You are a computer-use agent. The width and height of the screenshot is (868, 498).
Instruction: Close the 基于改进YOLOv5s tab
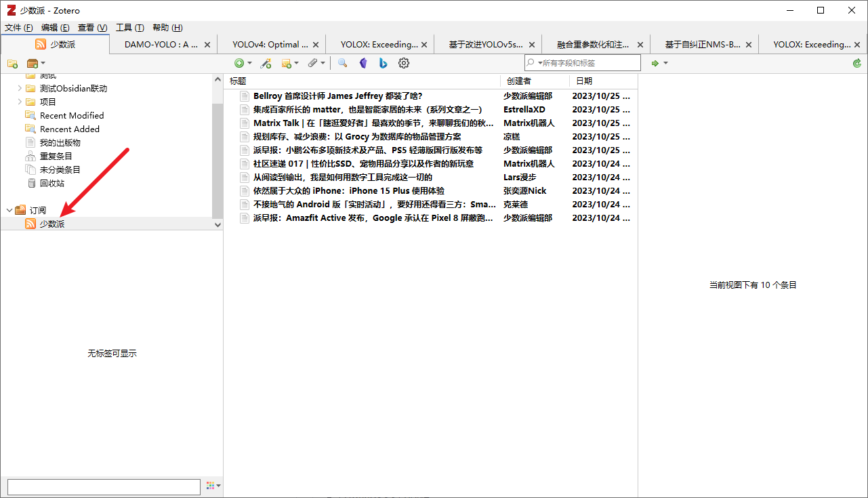[x=532, y=45]
